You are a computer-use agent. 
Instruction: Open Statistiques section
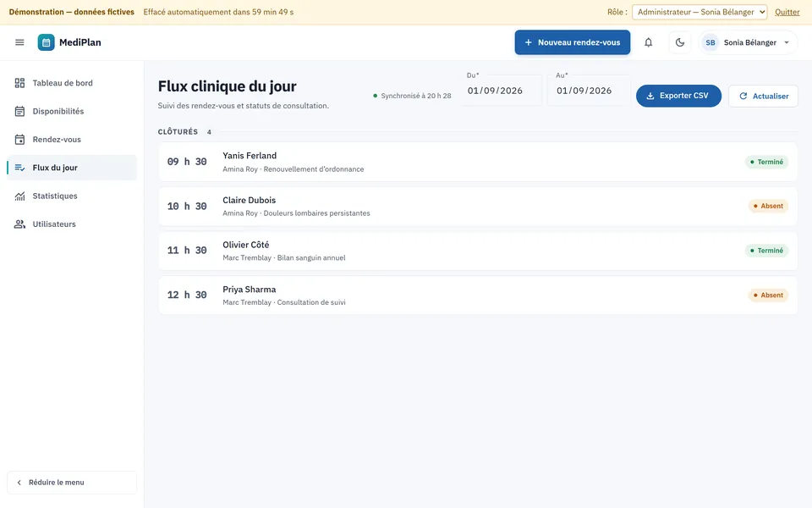[x=72, y=196]
